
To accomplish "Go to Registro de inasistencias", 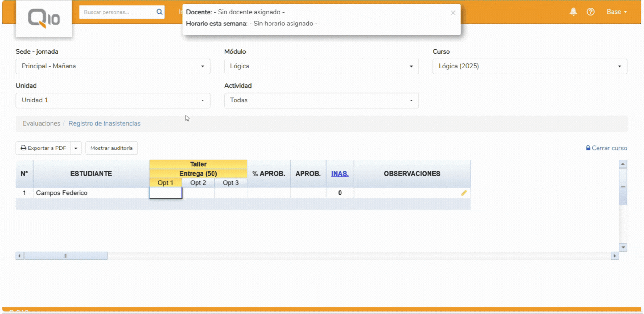I will (x=104, y=123).
